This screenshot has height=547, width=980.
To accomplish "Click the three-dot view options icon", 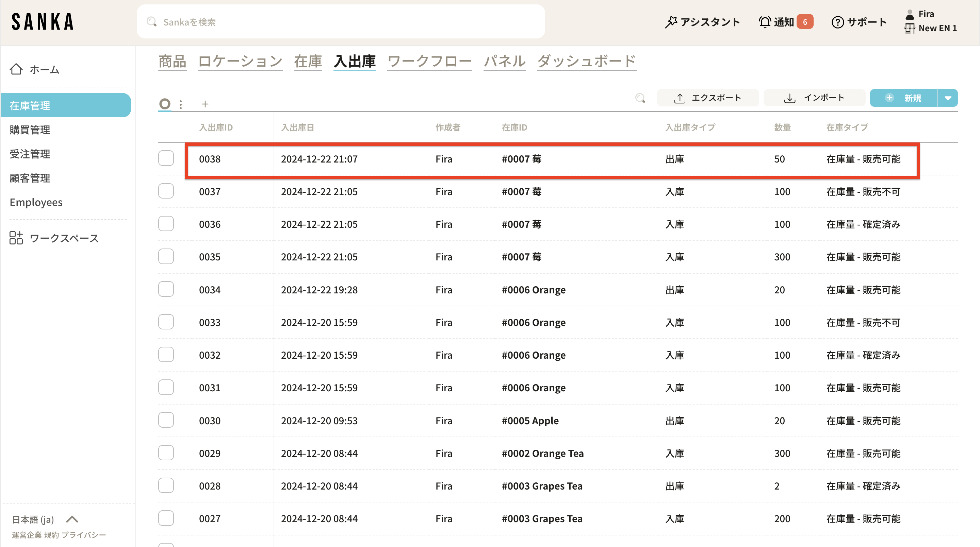I will click(x=181, y=104).
